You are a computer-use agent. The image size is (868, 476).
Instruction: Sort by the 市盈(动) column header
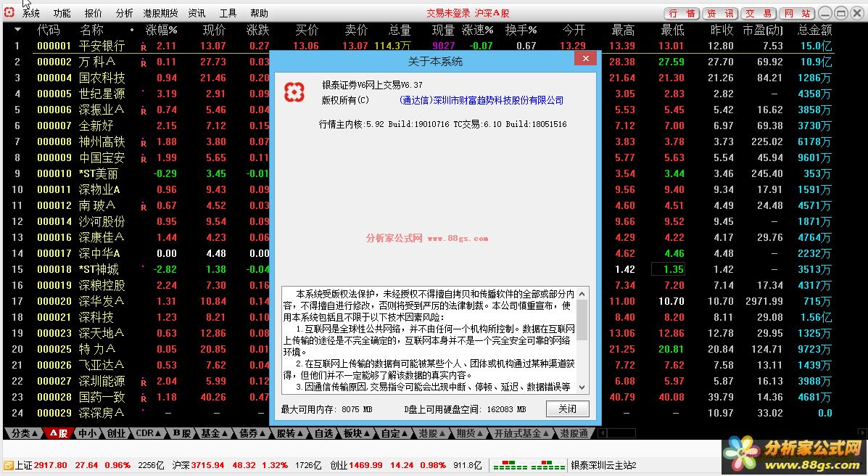pos(763,30)
